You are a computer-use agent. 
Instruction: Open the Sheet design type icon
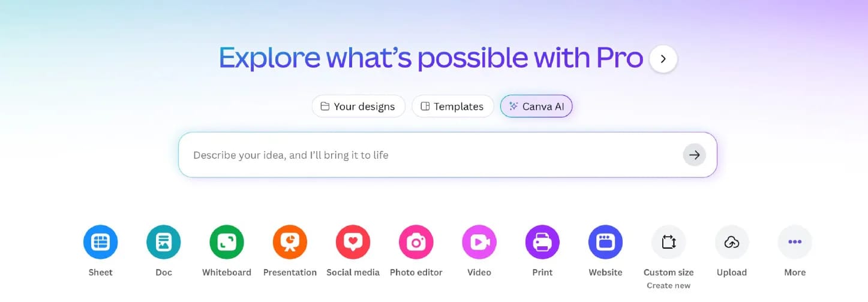[100, 242]
